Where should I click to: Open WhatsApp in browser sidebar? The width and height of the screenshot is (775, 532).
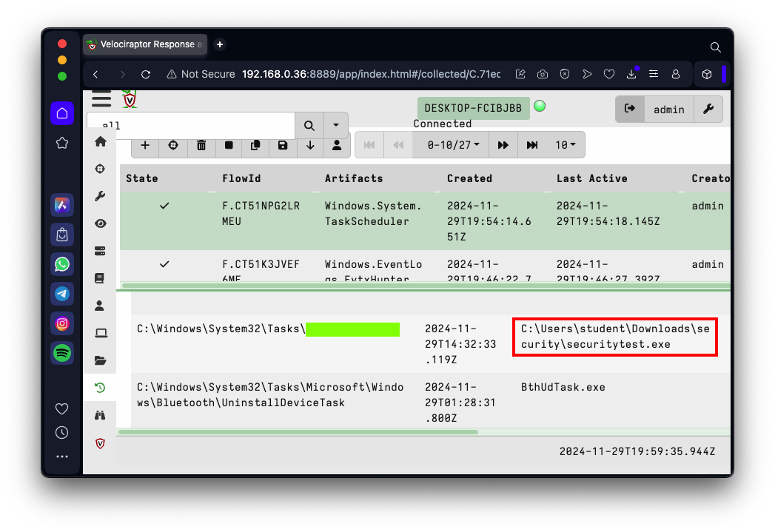[62, 264]
